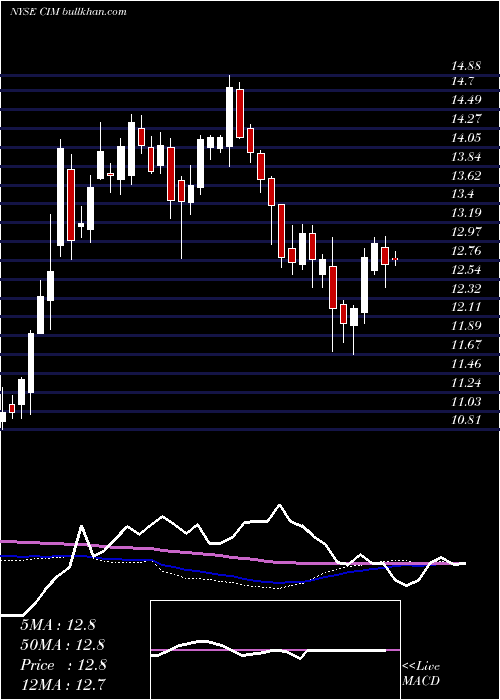Click the 10.81 price axis label
The width and height of the screenshot is (500, 700).
click(466, 420)
